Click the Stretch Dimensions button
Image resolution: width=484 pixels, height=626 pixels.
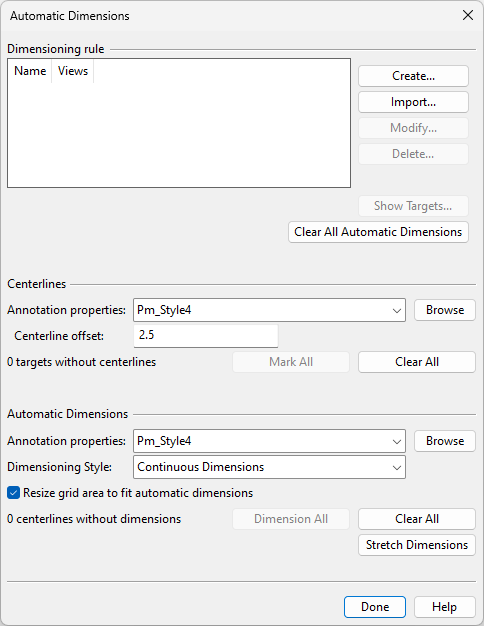click(x=417, y=545)
